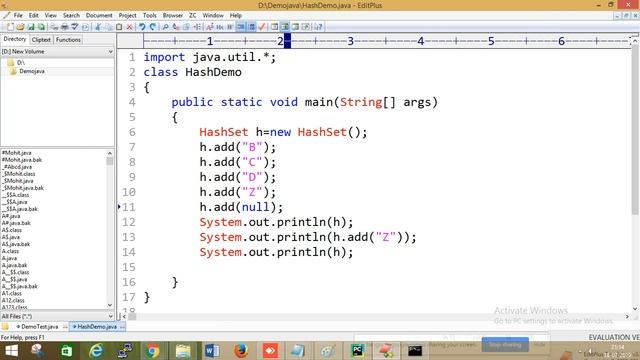
Task: Open the Search menu
Action: pyautogui.click(x=71, y=16)
